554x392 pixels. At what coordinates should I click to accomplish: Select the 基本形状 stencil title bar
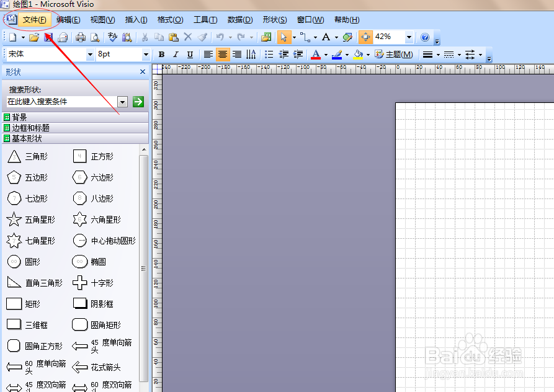click(76, 138)
